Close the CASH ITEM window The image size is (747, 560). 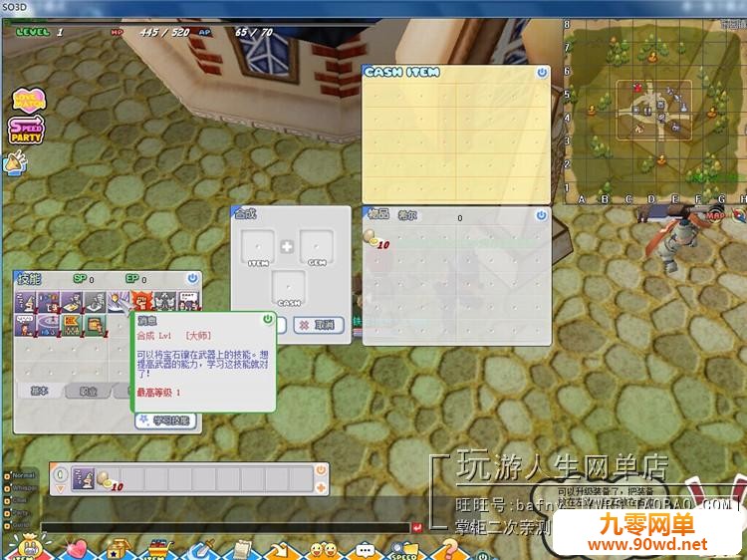click(542, 73)
